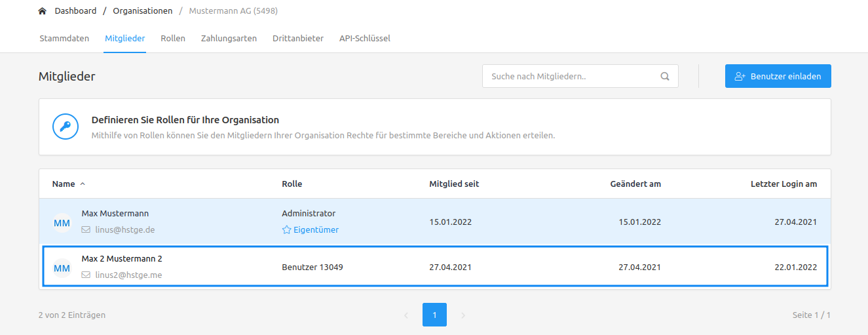Screen dimensions: 868x335
Task: Focus the Suche nach Mitgliedern search field
Action: tap(580, 76)
